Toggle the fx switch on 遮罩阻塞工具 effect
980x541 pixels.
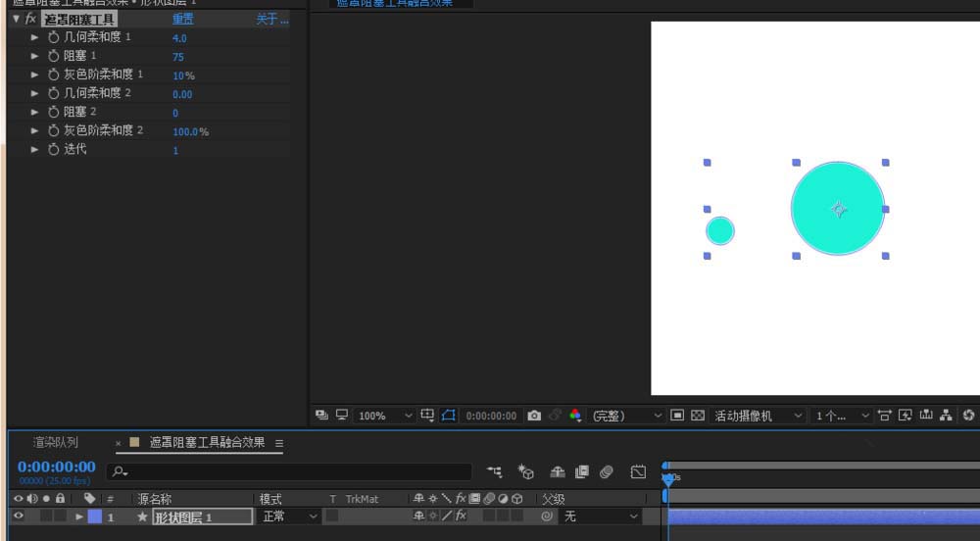[30, 19]
